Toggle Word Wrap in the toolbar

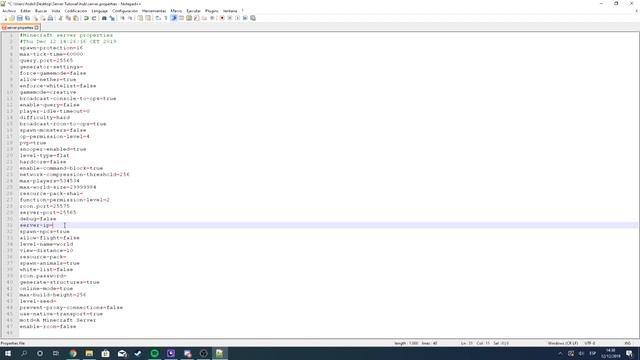point(158,18)
